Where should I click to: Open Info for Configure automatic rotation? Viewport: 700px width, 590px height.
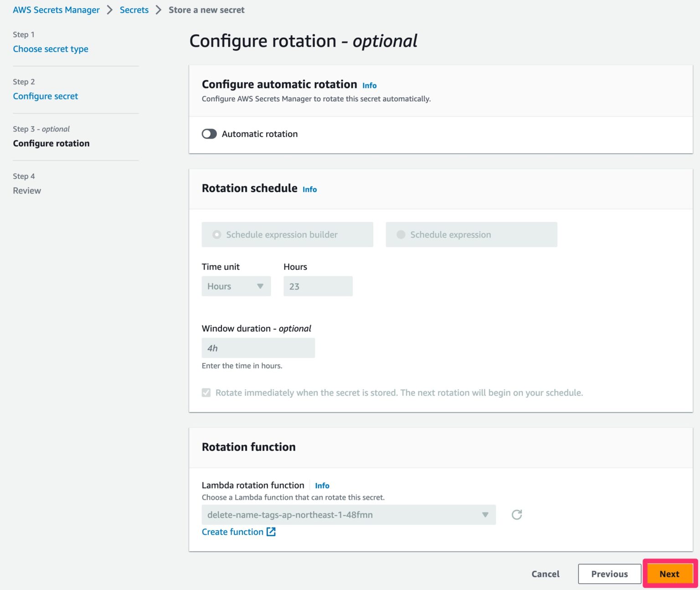click(369, 85)
